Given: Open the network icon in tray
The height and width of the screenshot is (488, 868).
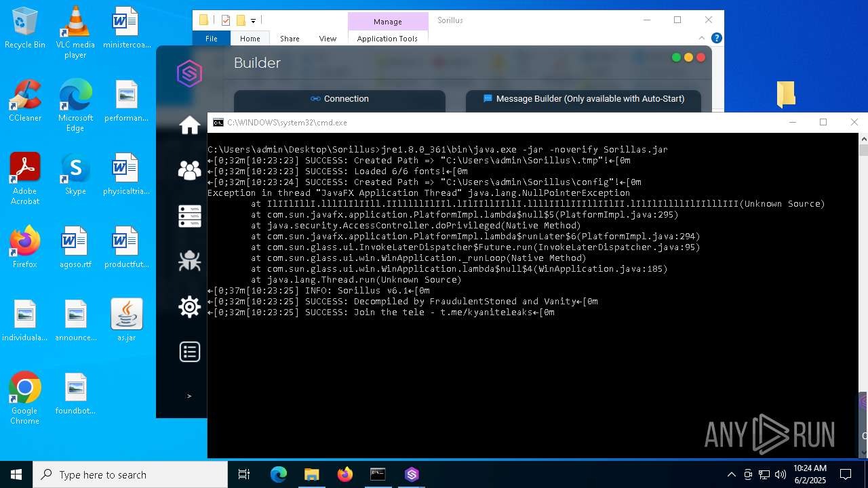Looking at the screenshot, I should (764, 474).
